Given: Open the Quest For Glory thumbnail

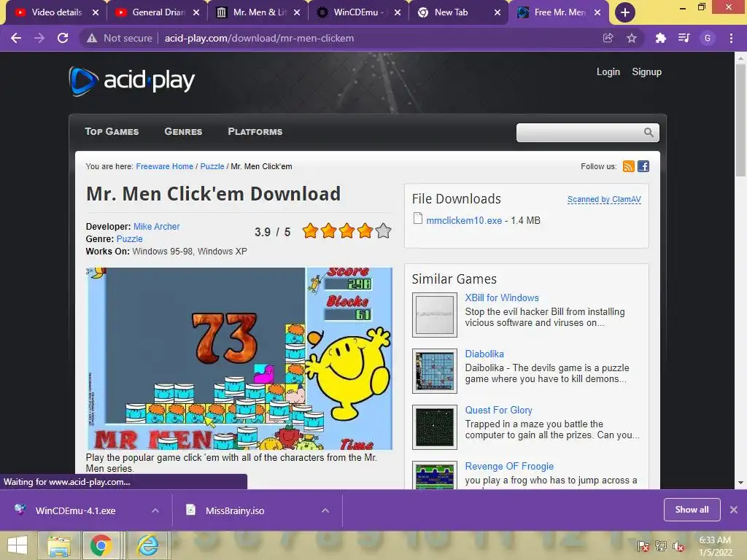Looking at the screenshot, I should [435, 427].
